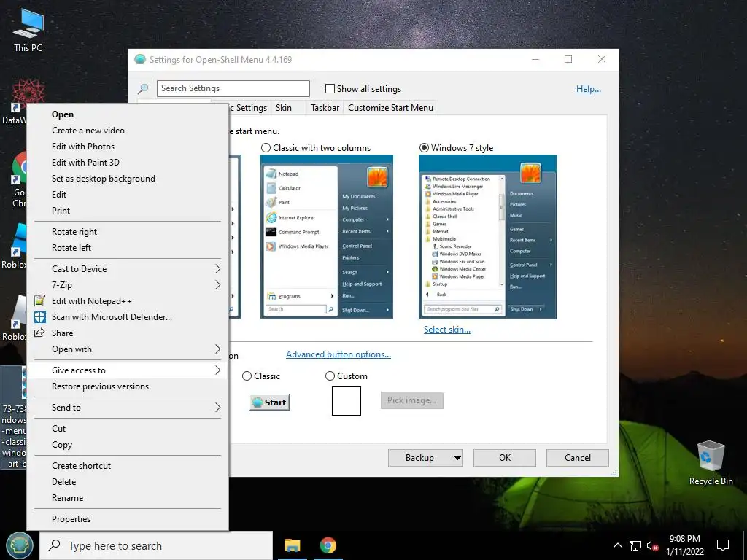Screen dimensions: 747x560
Task: Click the Microsoft Defender shield icon
Action: click(40, 317)
